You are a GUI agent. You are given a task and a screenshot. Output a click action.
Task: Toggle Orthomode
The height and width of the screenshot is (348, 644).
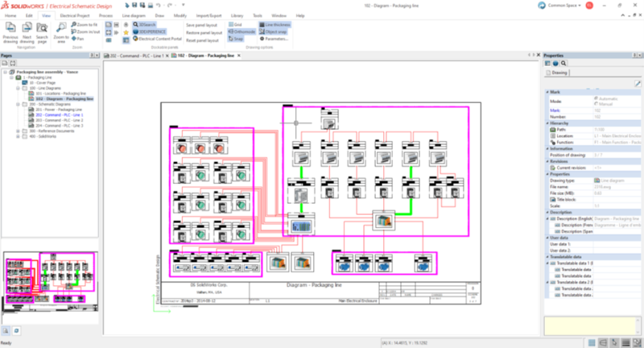coord(242,31)
